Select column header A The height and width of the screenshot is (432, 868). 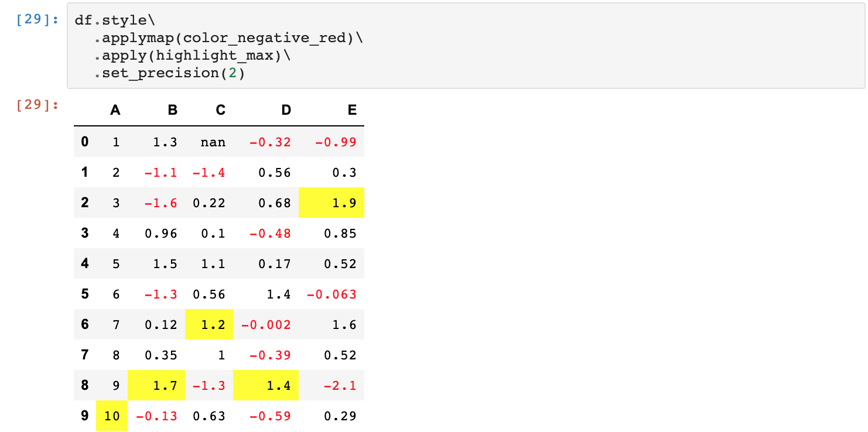pos(115,110)
